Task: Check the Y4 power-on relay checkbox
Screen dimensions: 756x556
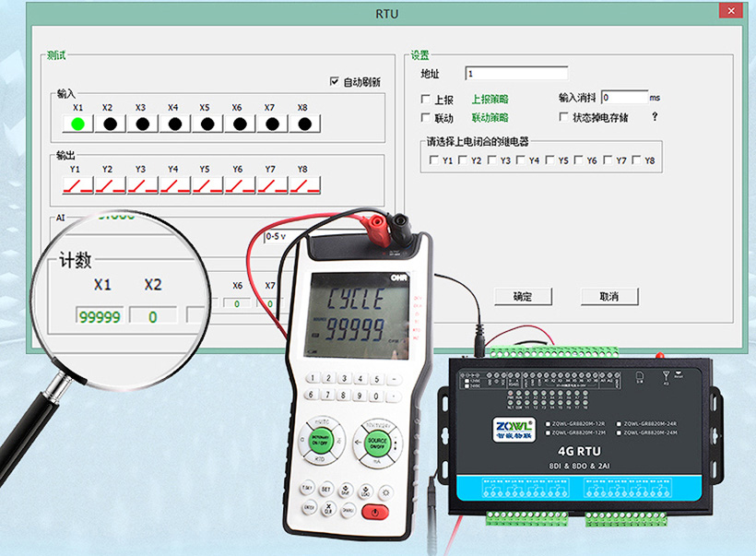Action: click(x=521, y=160)
